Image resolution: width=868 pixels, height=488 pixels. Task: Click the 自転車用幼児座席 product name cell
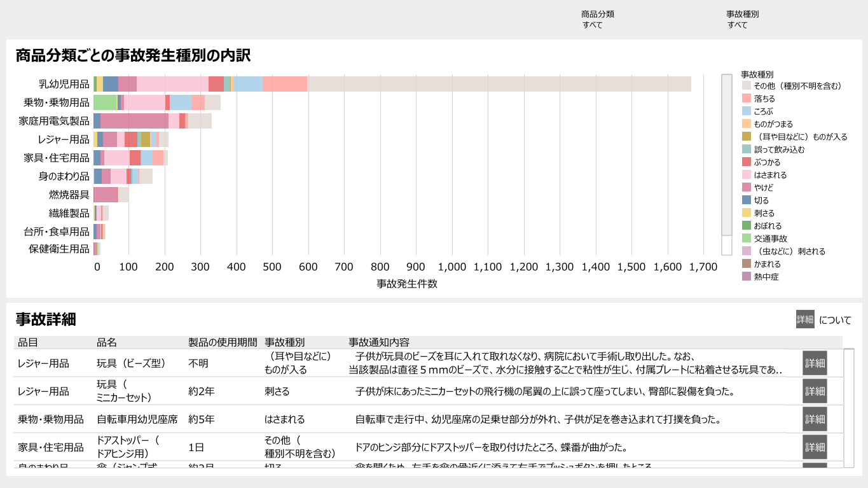[137, 419]
